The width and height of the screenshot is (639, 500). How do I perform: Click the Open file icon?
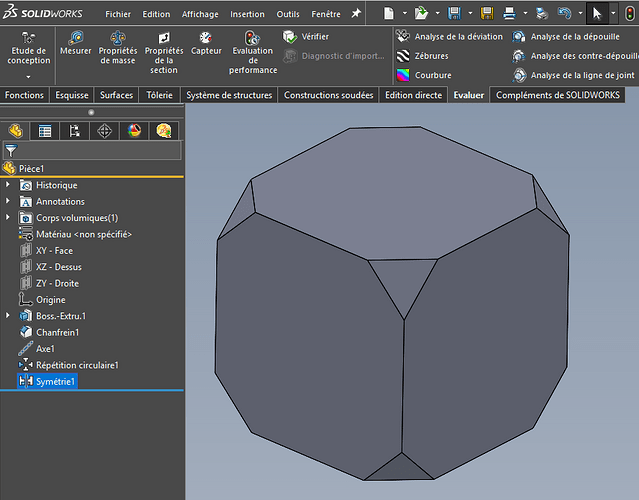(421, 13)
